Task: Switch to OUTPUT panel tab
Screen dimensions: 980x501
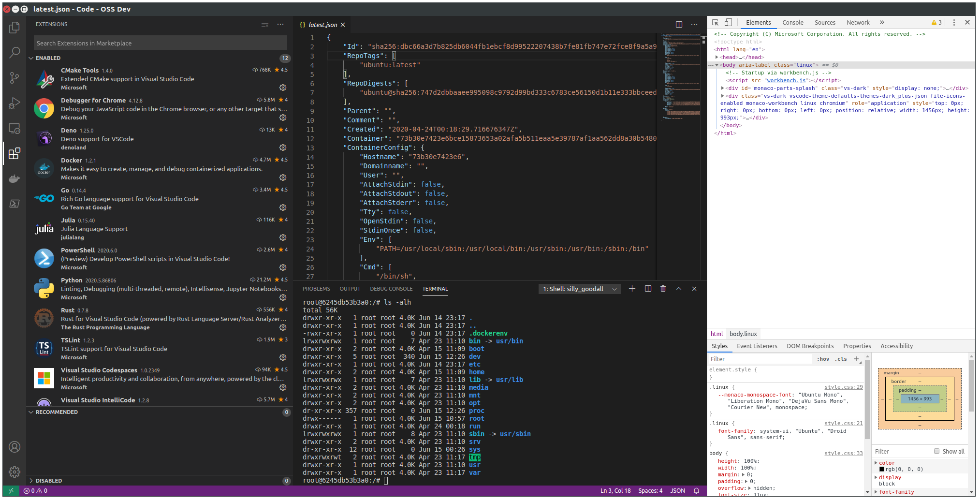Action: pos(350,289)
